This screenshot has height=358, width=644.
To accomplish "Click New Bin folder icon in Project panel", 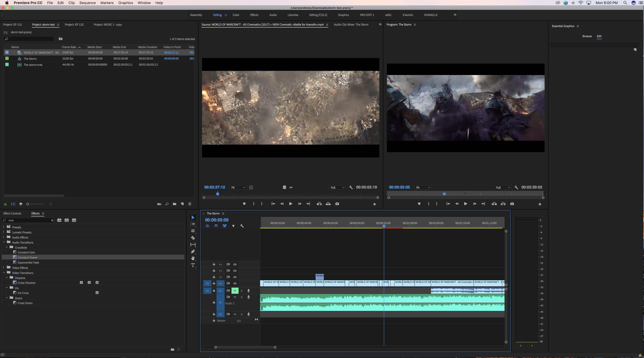I will point(174,204).
